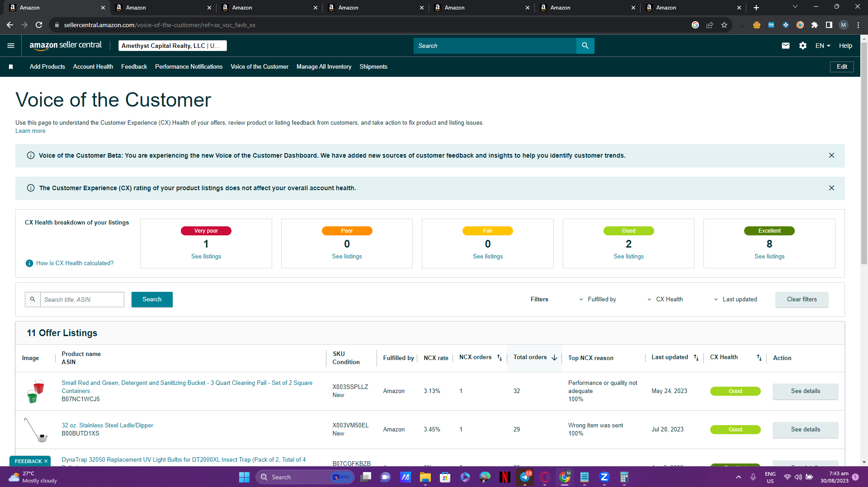Open the Learn more link
868x487 pixels.
30,131
